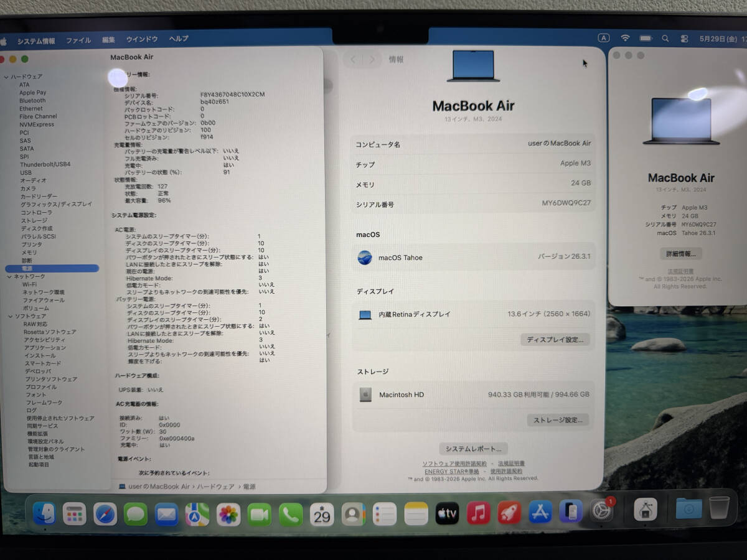
Task: Open the ENERGY STAR準拠 link
Action: (452, 472)
